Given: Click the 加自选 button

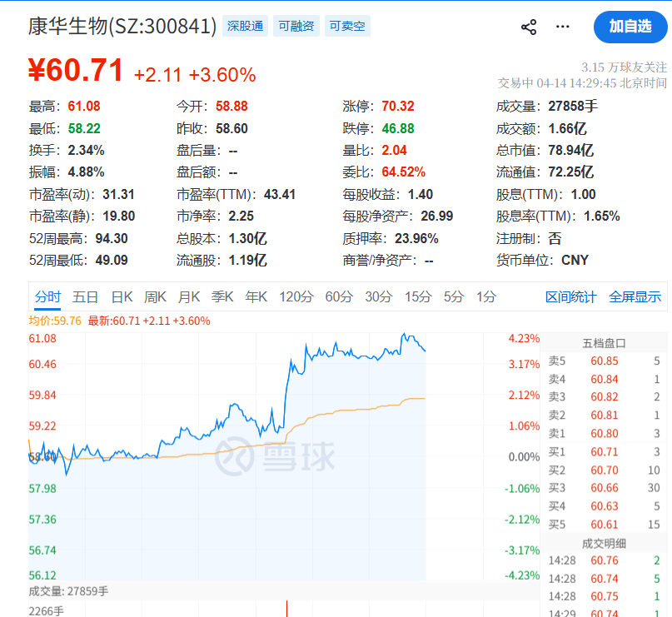Looking at the screenshot, I should point(630,26).
